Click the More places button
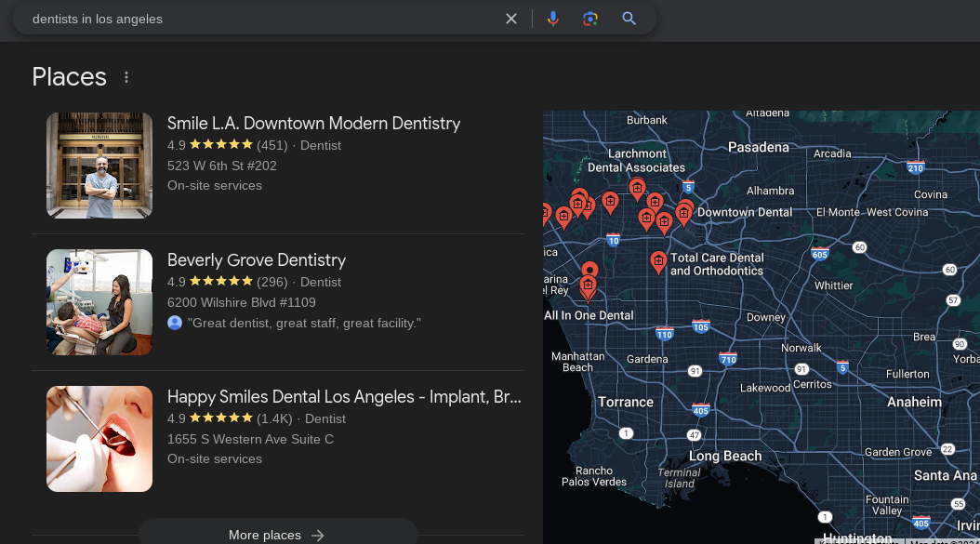Viewport: 980px width, 544px height. pyautogui.click(x=277, y=535)
